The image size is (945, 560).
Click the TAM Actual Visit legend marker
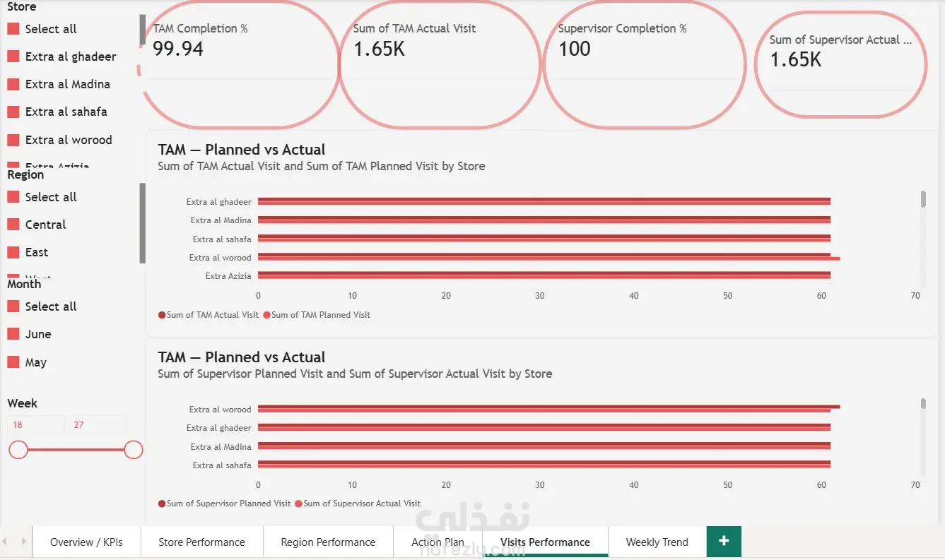pos(162,315)
